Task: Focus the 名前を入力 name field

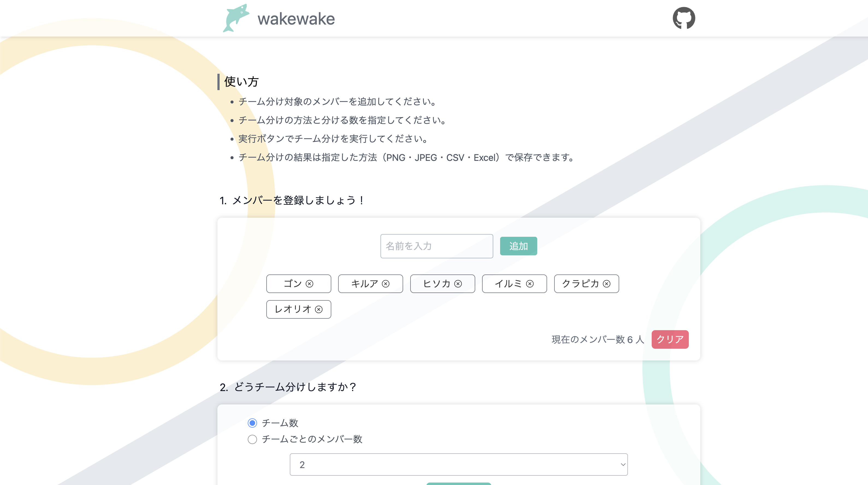Action: point(436,246)
